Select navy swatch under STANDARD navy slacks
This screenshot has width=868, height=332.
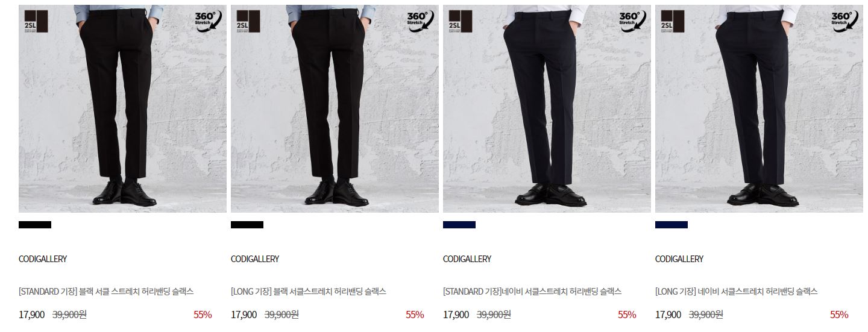459,225
